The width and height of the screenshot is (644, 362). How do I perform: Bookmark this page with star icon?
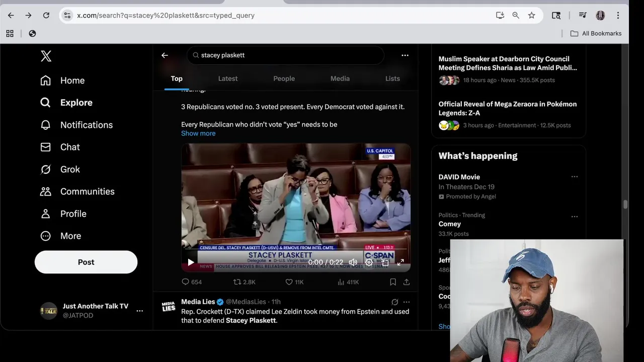click(531, 16)
